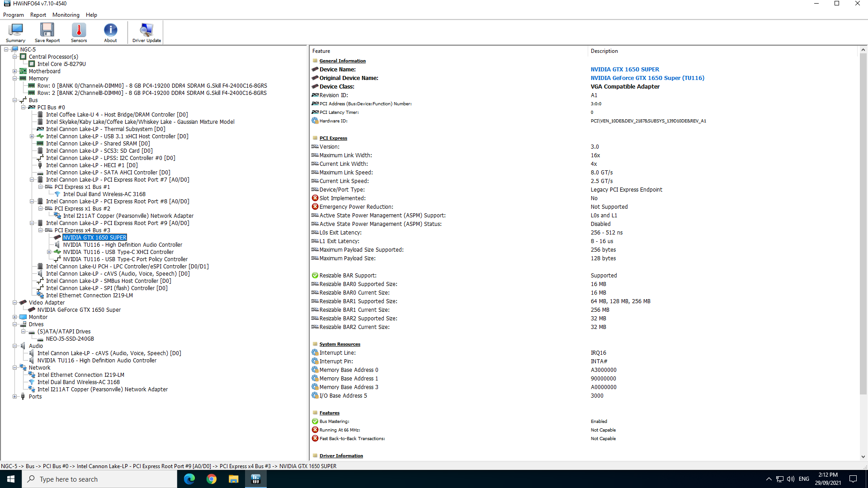Click the HWiNFO taskbar icon
868x488 pixels.
[256, 479]
